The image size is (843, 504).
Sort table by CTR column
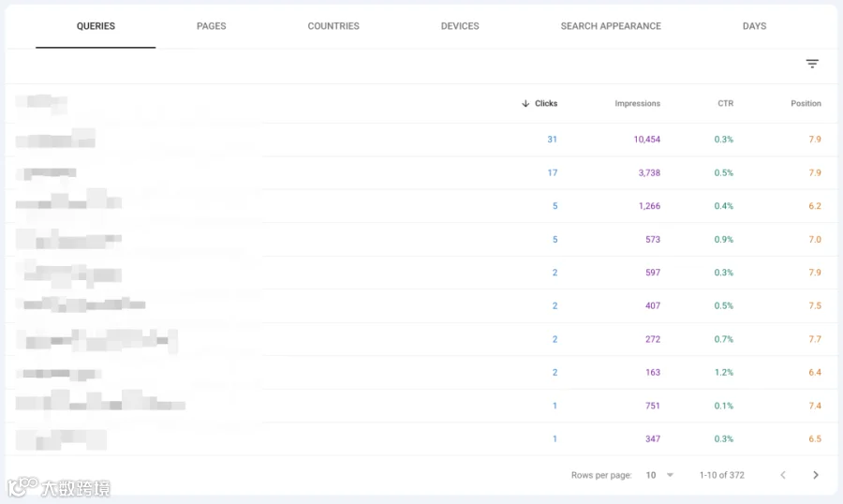coord(725,103)
